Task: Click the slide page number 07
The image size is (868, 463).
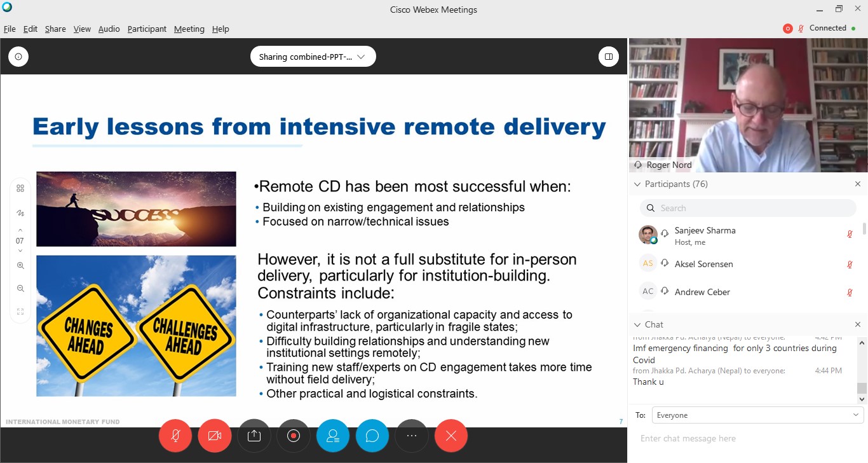Action: coord(20,241)
